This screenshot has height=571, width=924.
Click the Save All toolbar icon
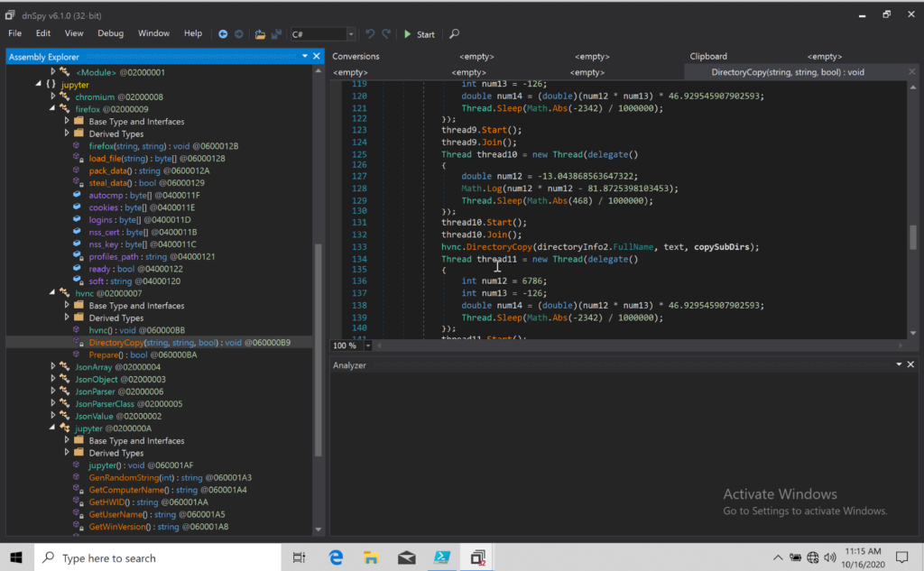click(276, 34)
